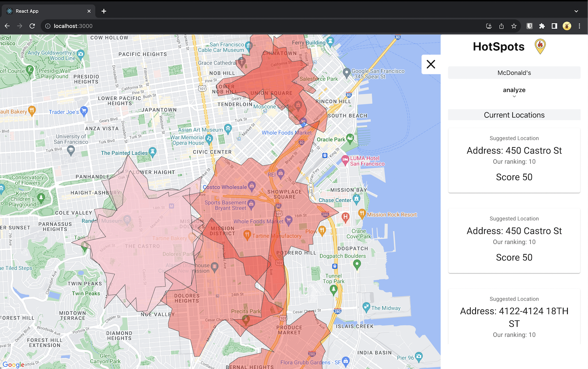Click the Google logo on the map
The height and width of the screenshot is (369, 588).
13,365
